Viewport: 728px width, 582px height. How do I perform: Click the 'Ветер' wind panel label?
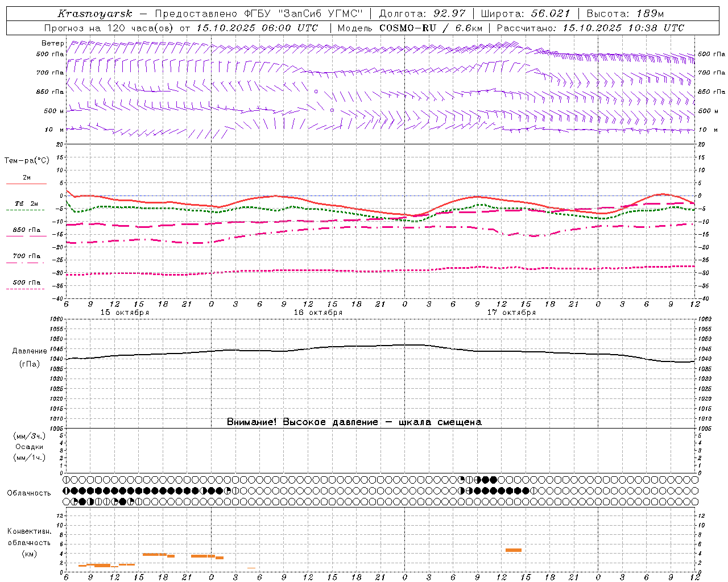click(x=52, y=43)
